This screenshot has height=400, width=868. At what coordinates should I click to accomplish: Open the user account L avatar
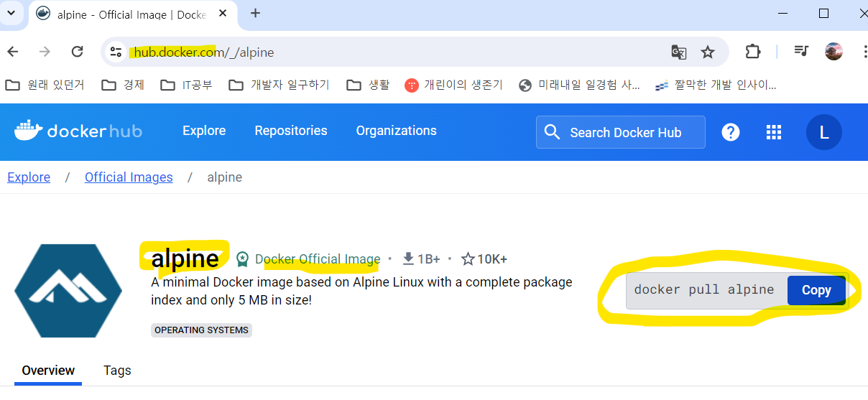pyautogui.click(x=824, y=132)
